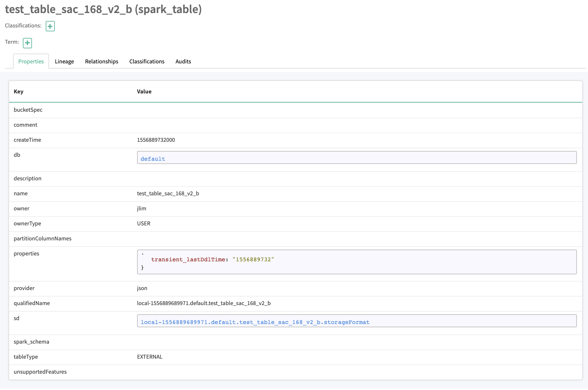Select the Classifications tab
This screenshot has height=390, width=588.
pyautogui.click(x=147, y=61)
